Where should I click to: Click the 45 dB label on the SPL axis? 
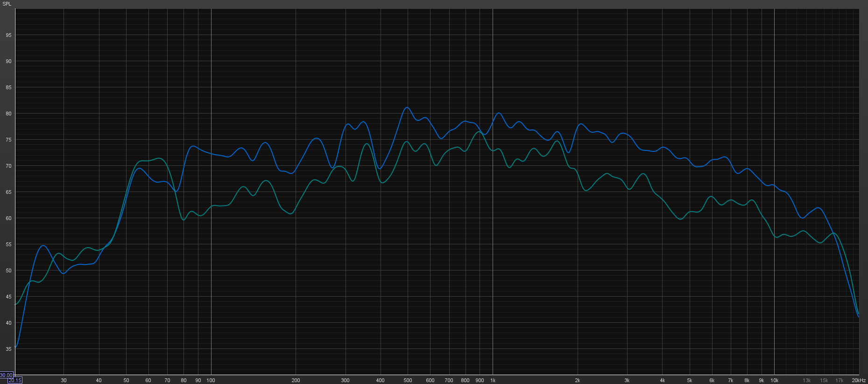(x=9, y=297)
